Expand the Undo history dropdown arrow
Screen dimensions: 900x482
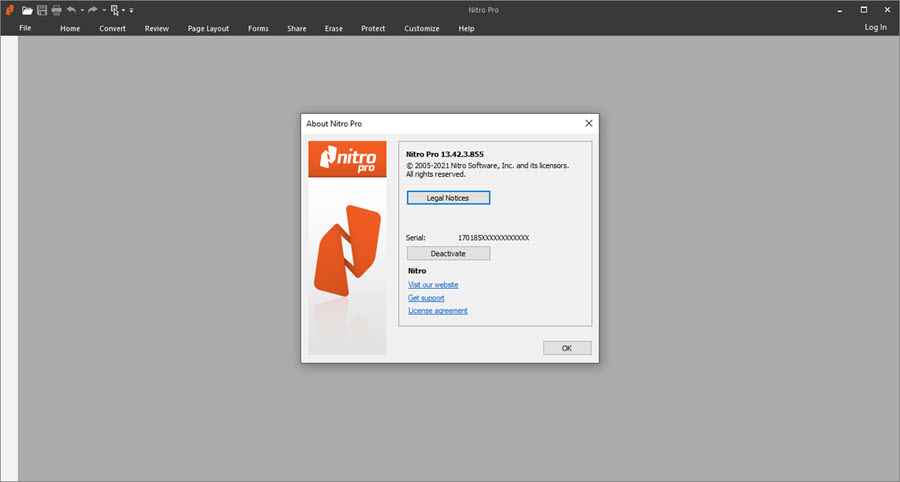point(82,10)
